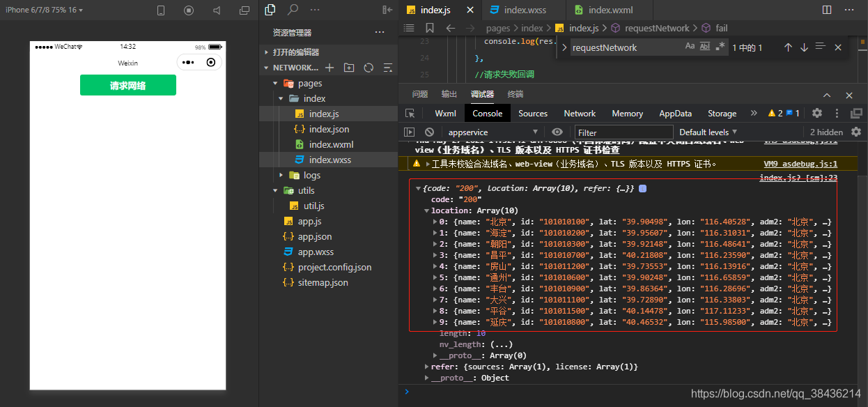The width and height of the screenshot is (868, 407).
Task: Toggle regular expression search option
Action: (720, 47)
